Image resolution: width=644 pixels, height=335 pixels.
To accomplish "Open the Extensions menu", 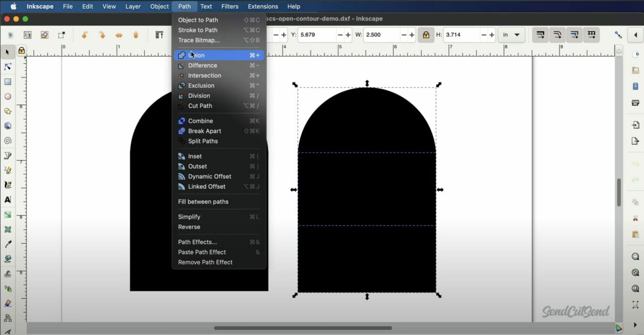I will coord(262,6).
